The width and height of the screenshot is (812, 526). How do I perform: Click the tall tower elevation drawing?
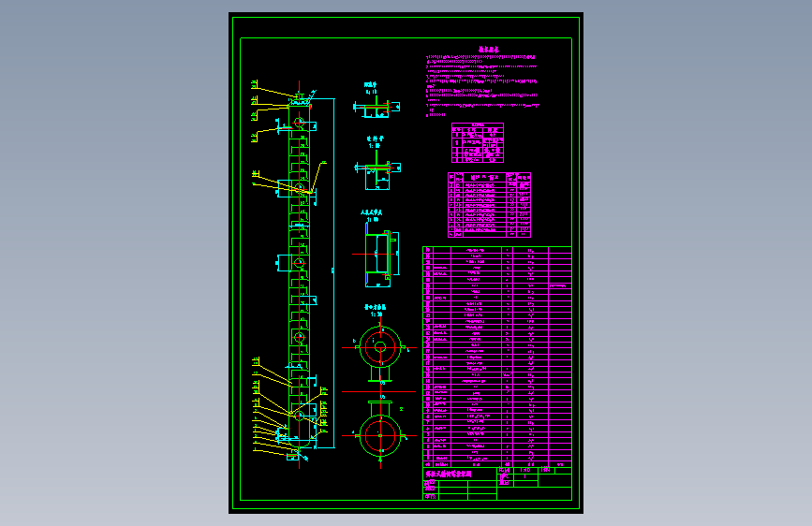[x=299, y=274]
